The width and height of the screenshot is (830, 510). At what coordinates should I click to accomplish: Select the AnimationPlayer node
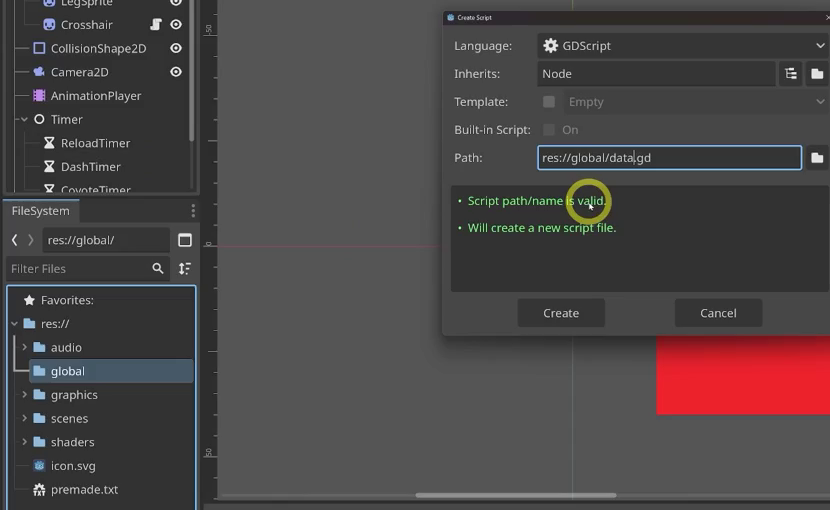point(96,96)
